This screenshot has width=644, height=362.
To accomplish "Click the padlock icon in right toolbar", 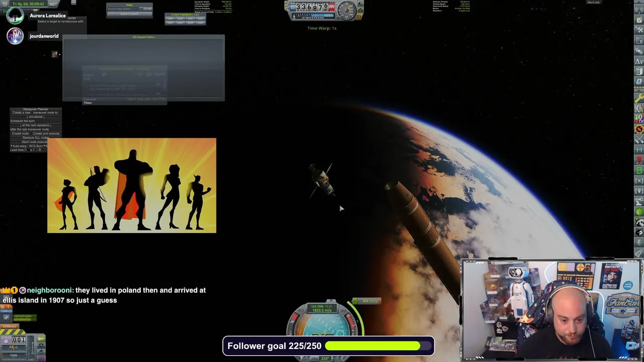I will tap(639, 20).
